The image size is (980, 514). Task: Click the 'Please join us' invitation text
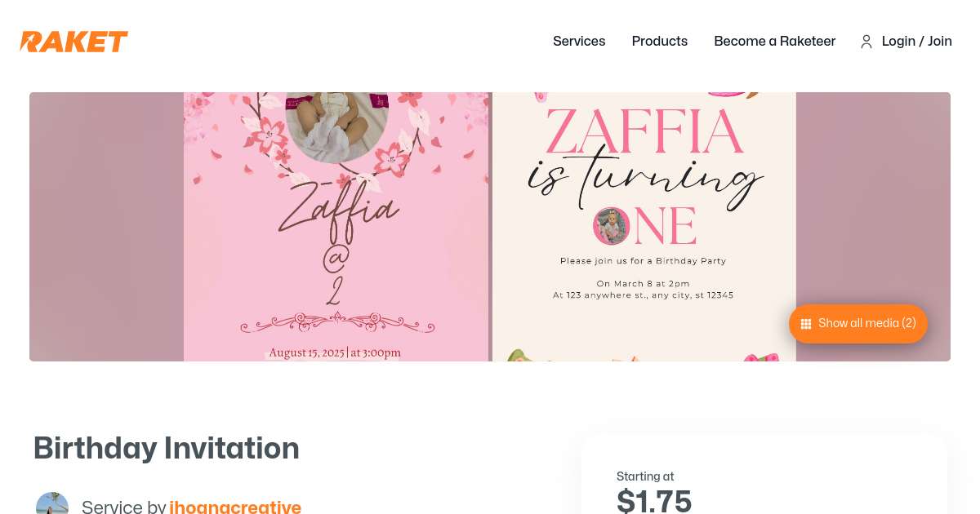coord(643,261)
